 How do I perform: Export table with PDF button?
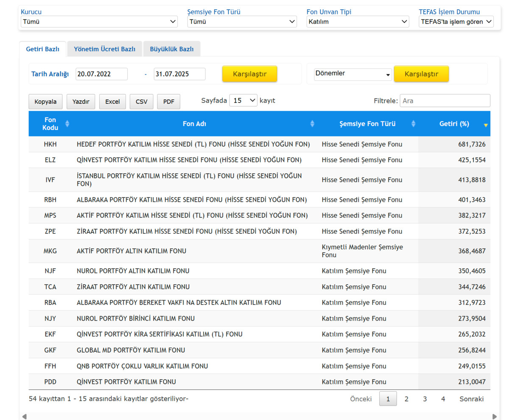tap(169, 102)
